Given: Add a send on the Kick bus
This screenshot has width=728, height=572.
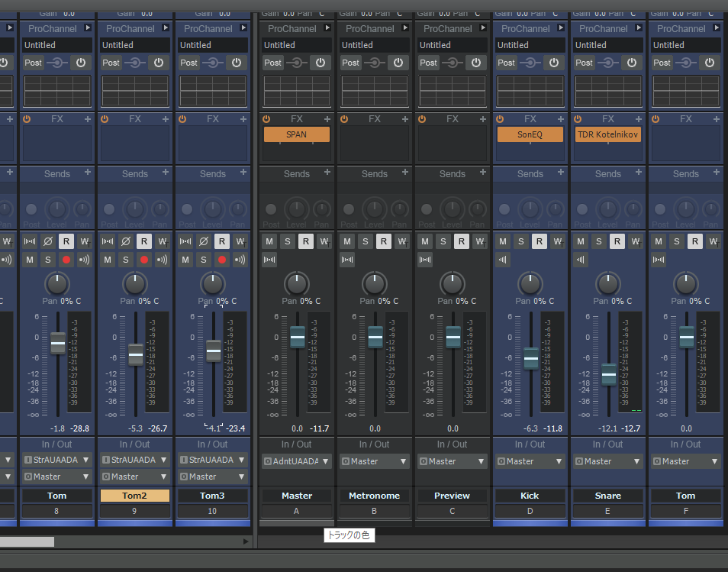Looking at the screenshot, I should click(561, 173).
